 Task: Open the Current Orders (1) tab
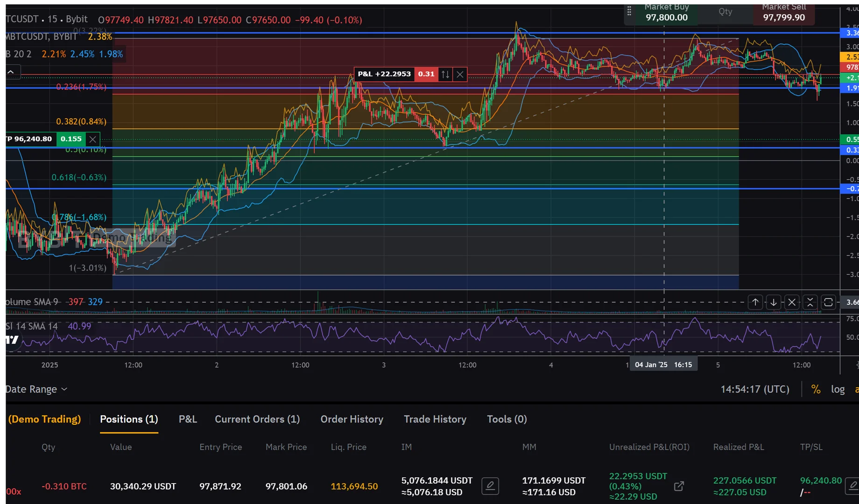pyautogui.click(x=257, y=419)
